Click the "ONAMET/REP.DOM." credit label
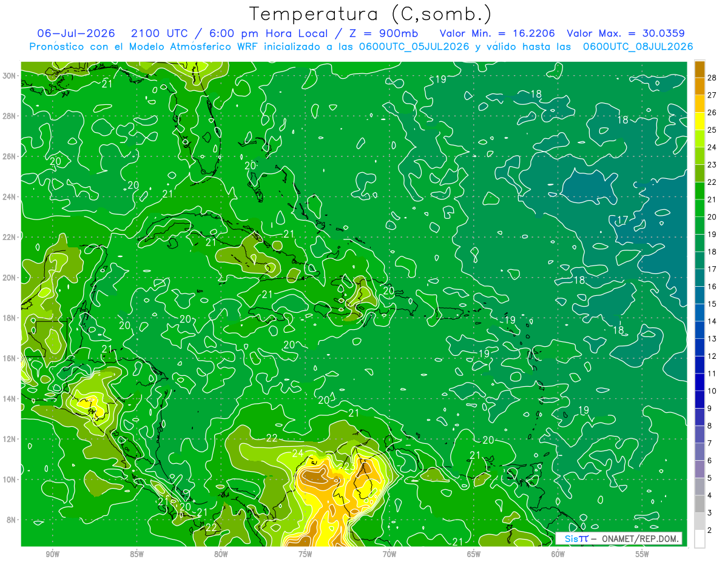Screen dimensions: 728x562 [x=640, y=538]
